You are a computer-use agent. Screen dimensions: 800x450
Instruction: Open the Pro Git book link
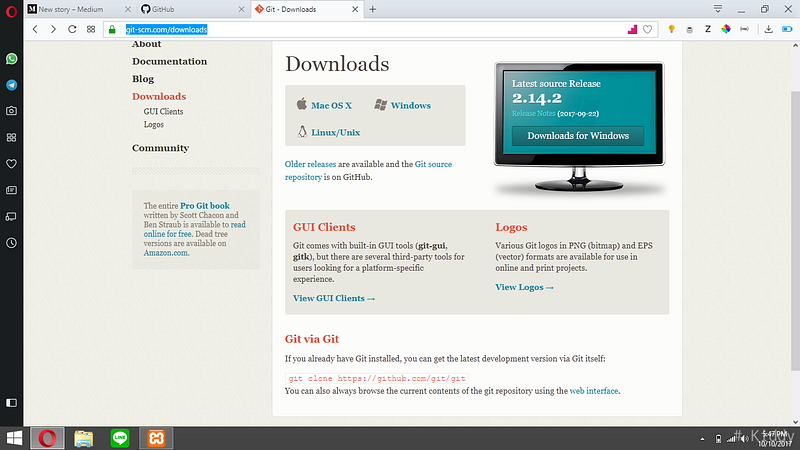205,206
